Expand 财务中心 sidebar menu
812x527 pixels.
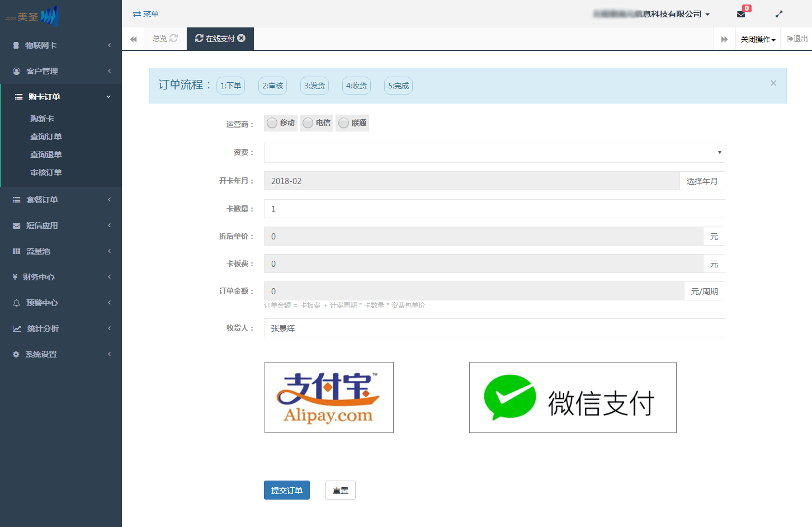(x=61, y=277)
